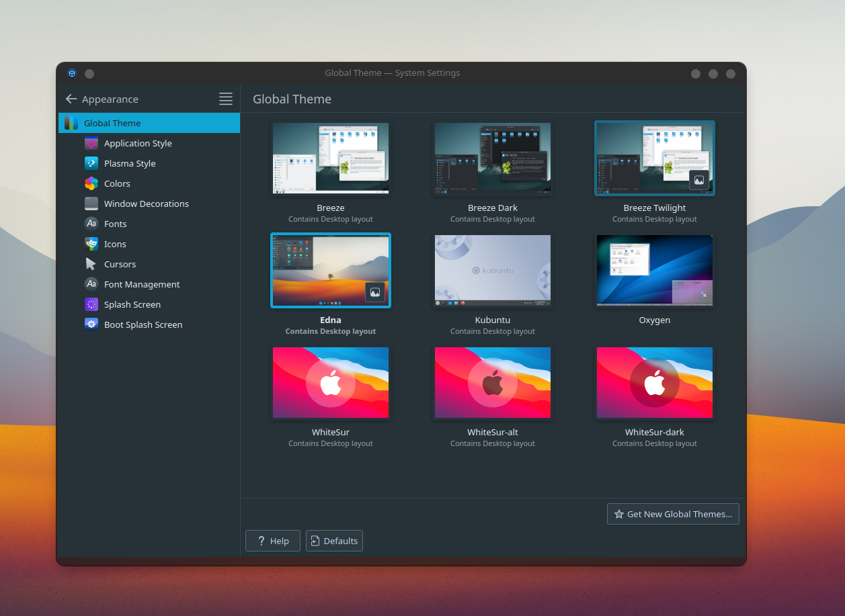Viewport: 845px width, 616px height.
Task: Click the Boot Splash Screen label
Action: [143, 324]
